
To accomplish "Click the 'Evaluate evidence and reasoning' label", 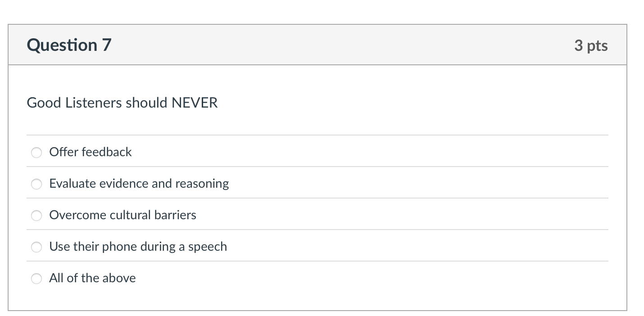I will click(x=139, y=184).
